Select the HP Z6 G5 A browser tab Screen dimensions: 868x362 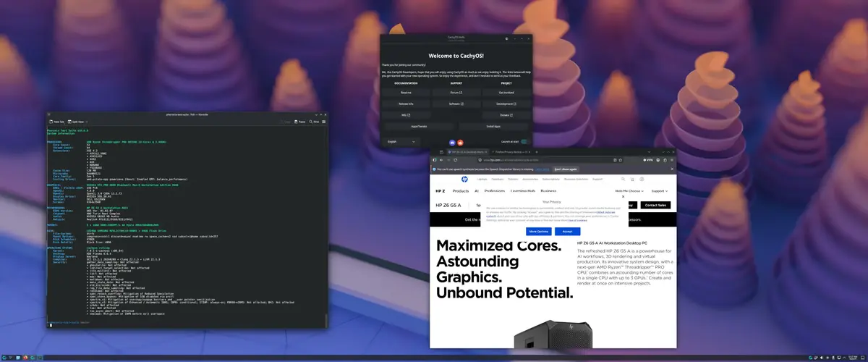tap(467, 152)
